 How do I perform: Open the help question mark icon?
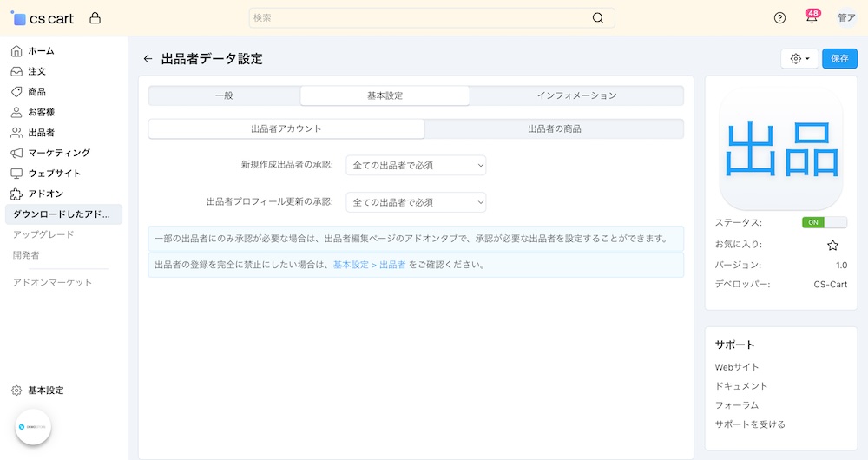point(779,18)
